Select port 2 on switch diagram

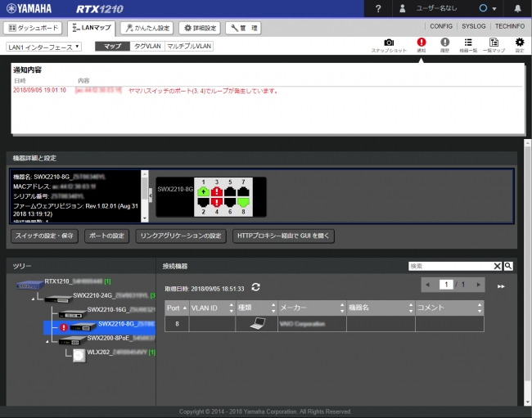(203, 202)
